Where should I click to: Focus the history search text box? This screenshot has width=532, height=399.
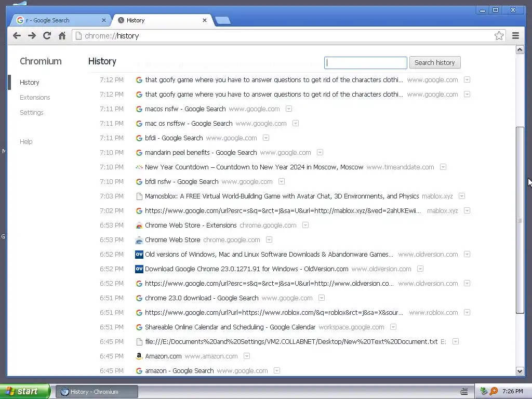click(x=366, y=63)
